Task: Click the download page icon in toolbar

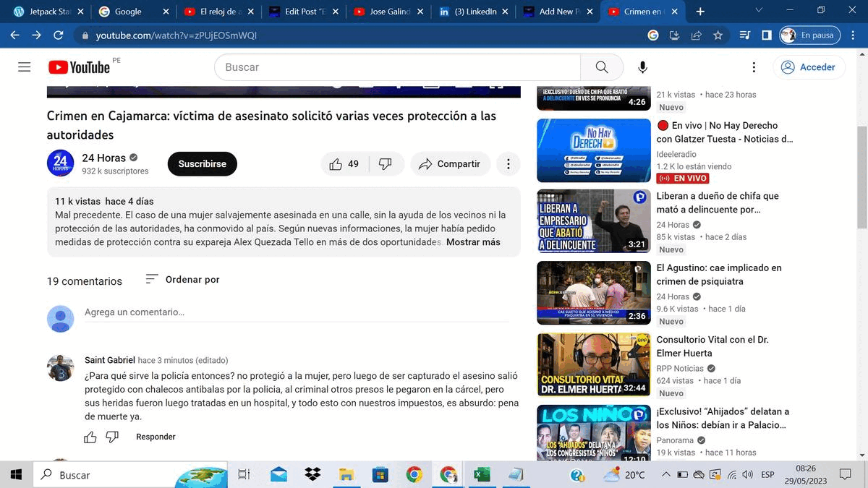Action: pyautogui.click(x=673, y=34)
